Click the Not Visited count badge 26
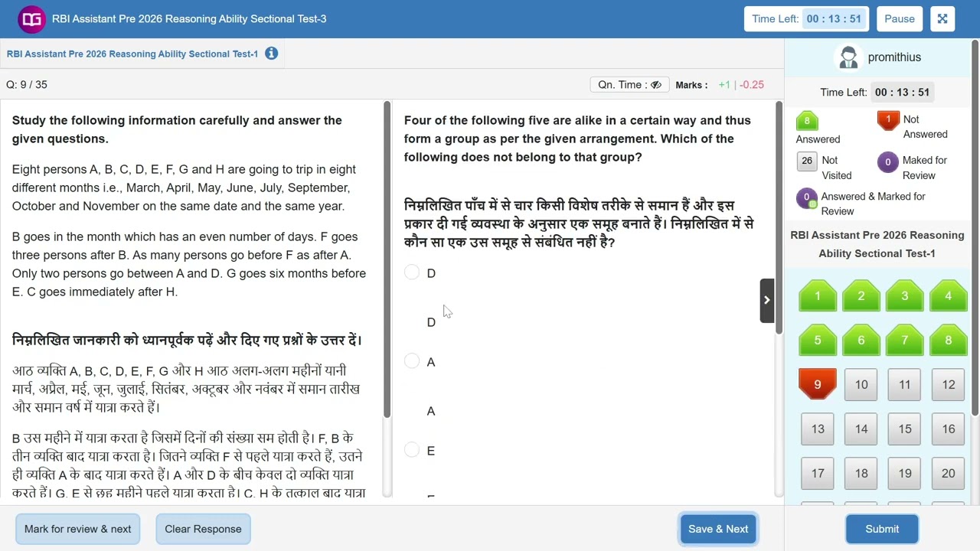980x551 pixels. click(807, 161)
